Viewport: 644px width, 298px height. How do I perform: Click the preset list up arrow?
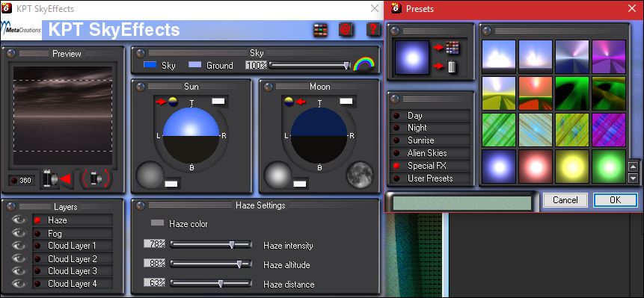pyautogui.click(x=633, y=167)
